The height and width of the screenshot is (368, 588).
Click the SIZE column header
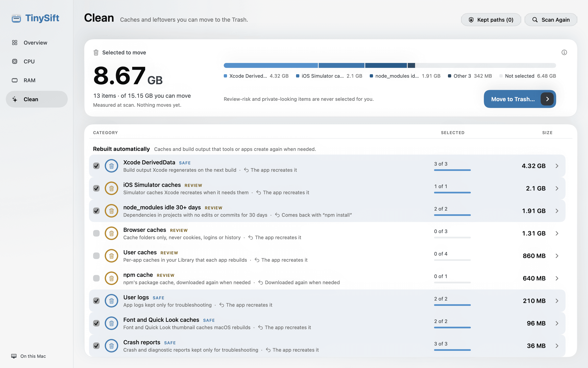547,133
